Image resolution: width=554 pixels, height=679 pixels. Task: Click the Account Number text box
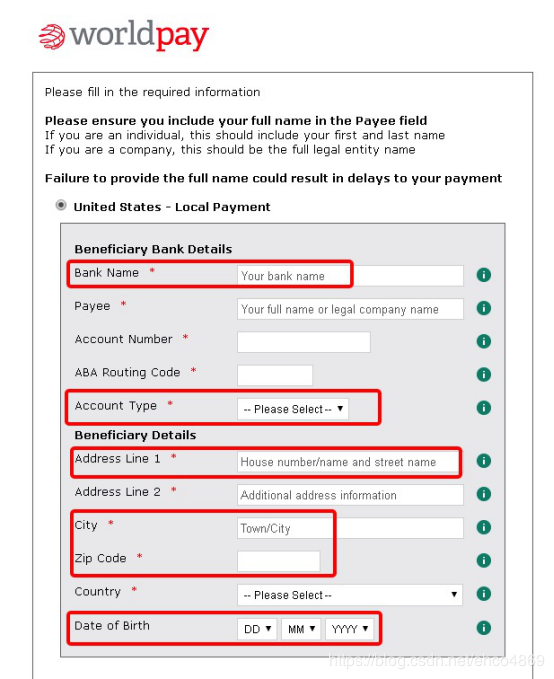point(304,342)
